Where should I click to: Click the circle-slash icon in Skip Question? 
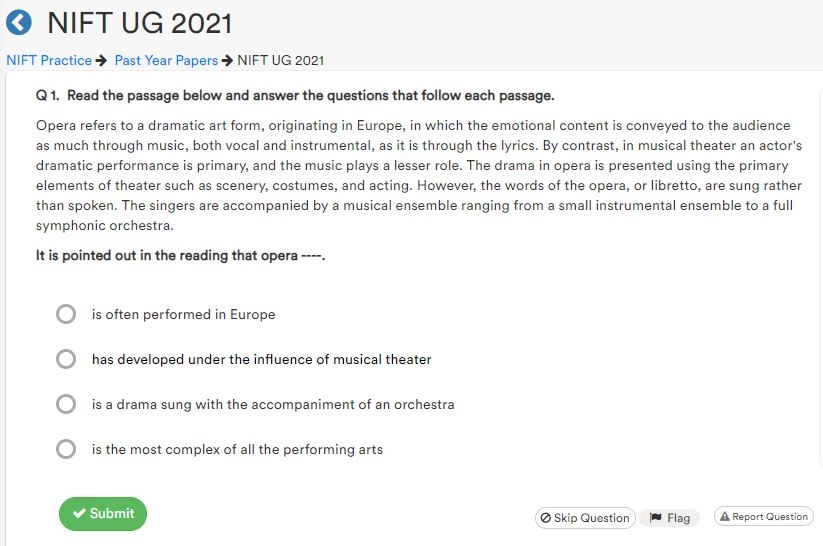coord(545,518)
